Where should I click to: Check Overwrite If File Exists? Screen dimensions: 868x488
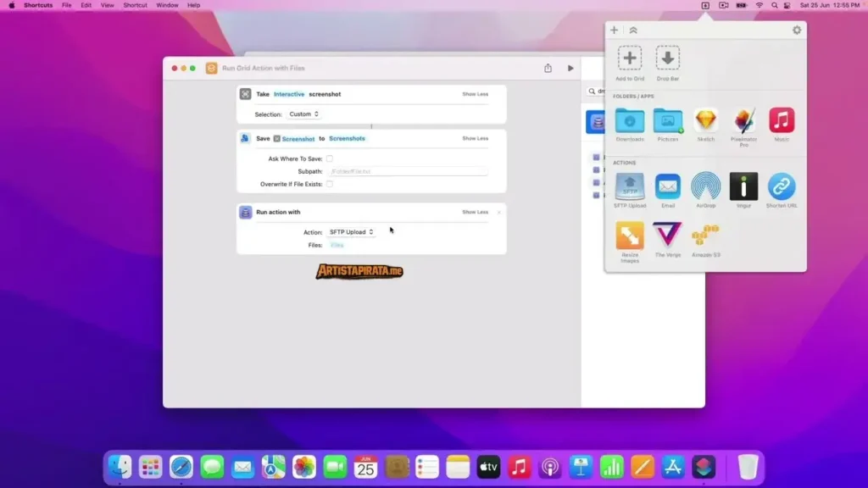(x=329, y=184)
